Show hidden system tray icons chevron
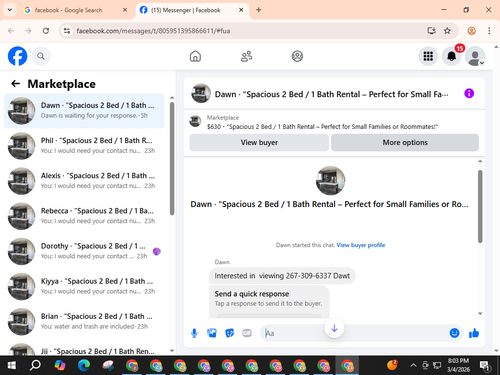This screenshot has width=500, height=375. 413,365
